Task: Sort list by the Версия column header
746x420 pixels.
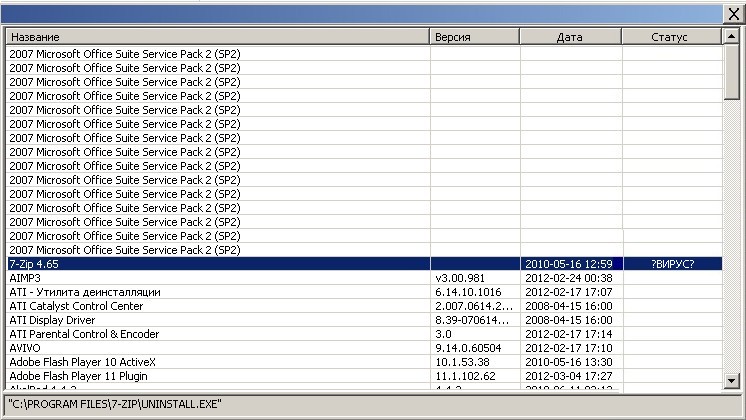Action: [x=475, y=37]
